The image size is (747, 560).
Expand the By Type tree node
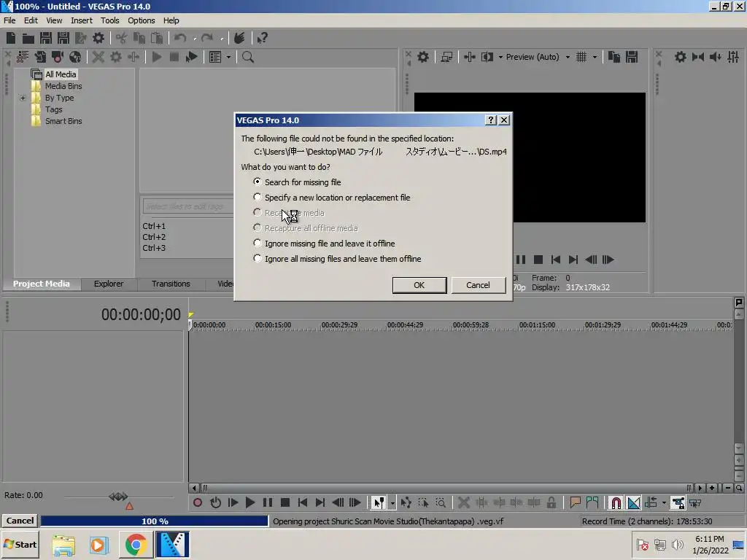pos(23,98)
